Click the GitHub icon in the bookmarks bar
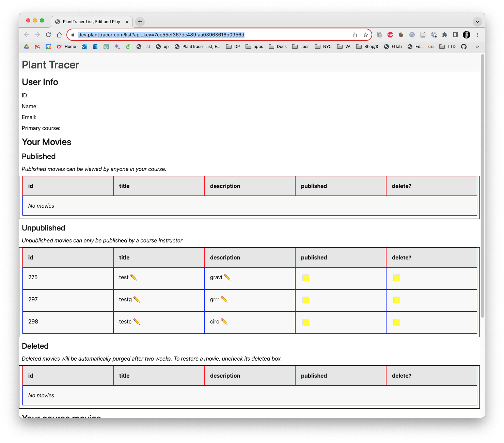The image size is (504, 443). pyautogui.click(x=464, y=47)
